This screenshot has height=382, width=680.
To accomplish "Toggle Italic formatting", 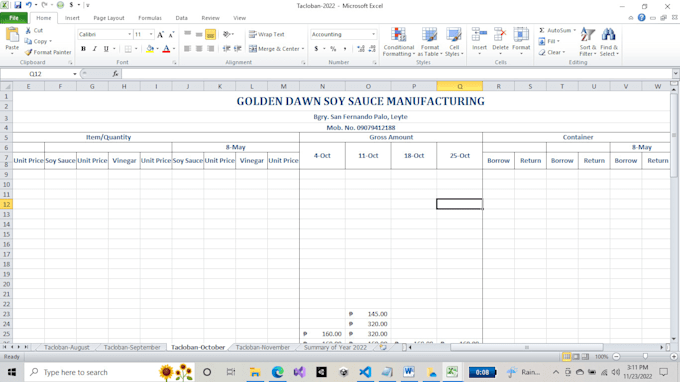I will click(95, 49).
